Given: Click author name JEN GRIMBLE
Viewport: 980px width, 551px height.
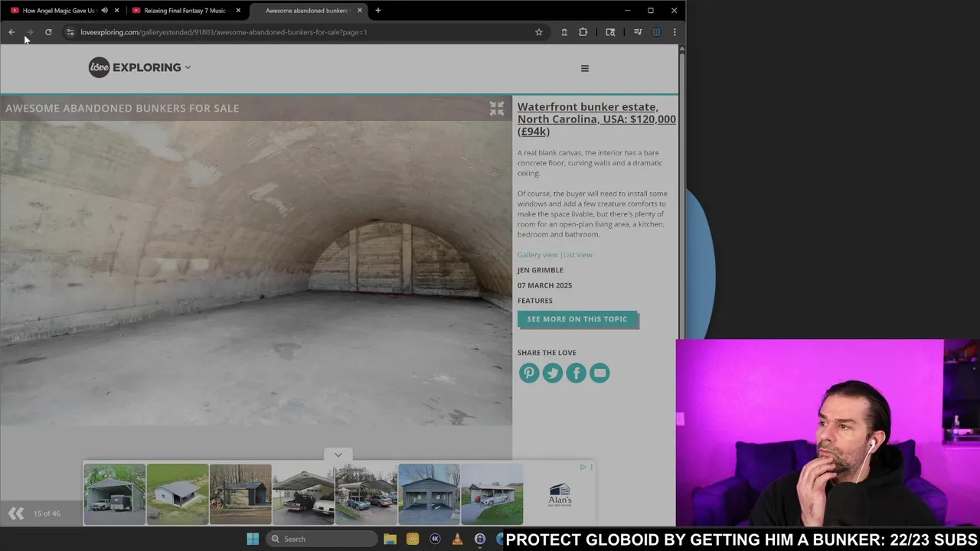Looking at the screenshot, I should (540, 270).
